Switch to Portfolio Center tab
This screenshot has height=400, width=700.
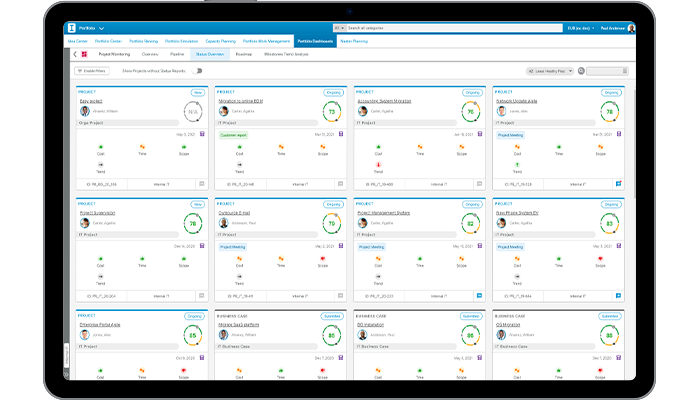pyautogui.click(x=108, y=41)
